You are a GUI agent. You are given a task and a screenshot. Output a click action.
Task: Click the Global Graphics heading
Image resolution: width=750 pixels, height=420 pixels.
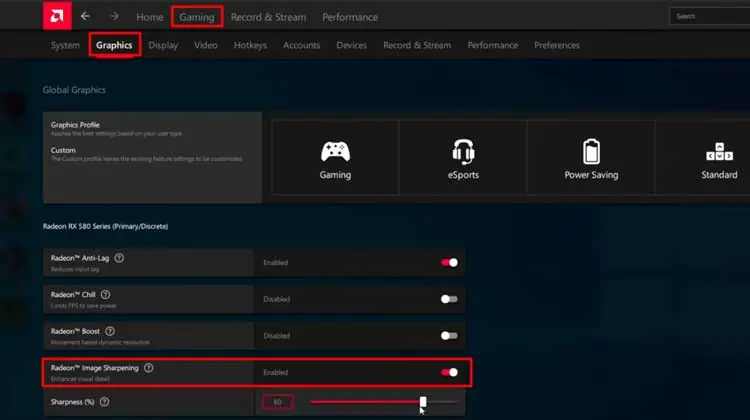74,90
